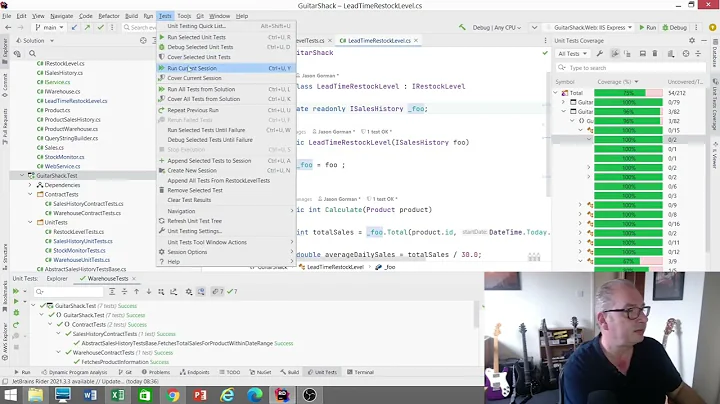Screen dimensions: 720x404
Task: Open the Explorer tab in Unit Tests
Action: (57, 279)
